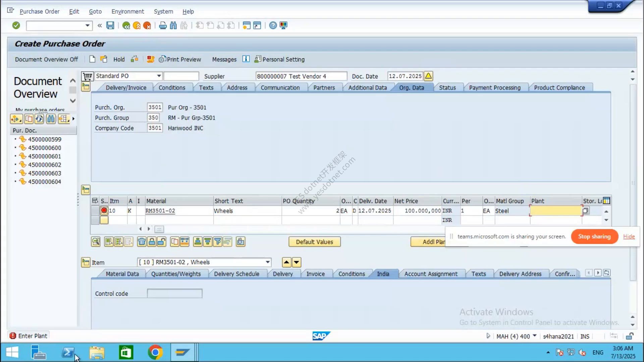Open the Standard PO type dropdown

pyautogui.click(x=159, y=76)
